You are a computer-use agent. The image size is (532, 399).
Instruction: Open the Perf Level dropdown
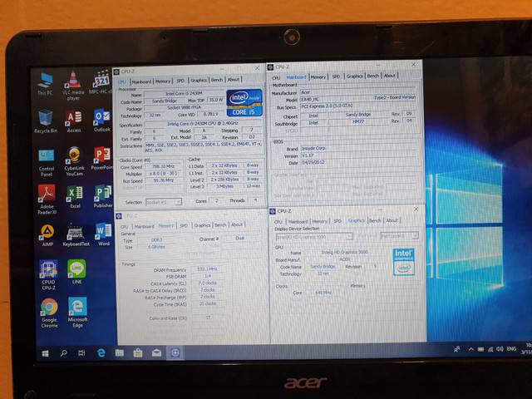[x=399, y=235]
